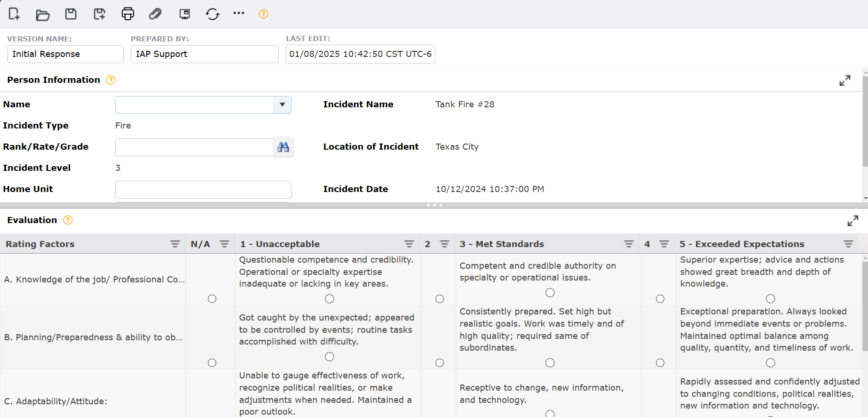This screenshot has height=417, width=868.
Task: Open a file with the folder icon
Action: (43, 15)
